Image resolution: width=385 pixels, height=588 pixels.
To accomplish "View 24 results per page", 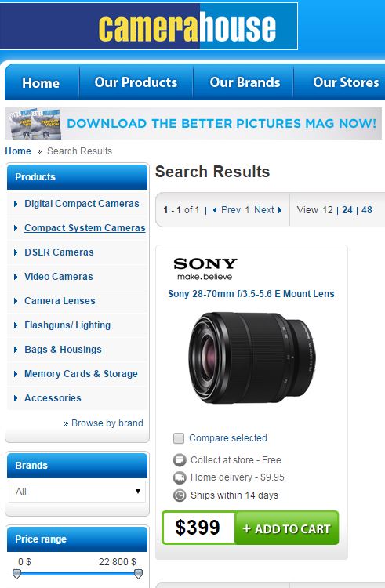I will (x=347, y=210).
